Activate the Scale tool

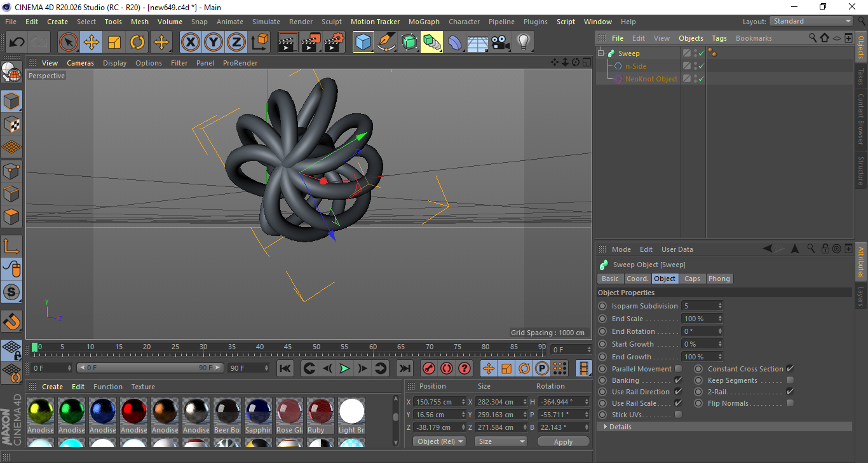point(114,43)
